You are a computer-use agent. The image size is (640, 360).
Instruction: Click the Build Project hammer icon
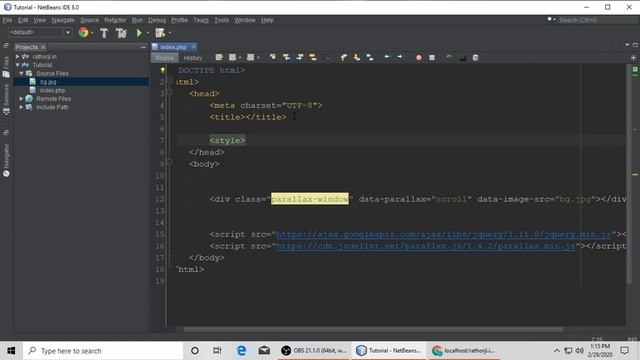(x=104, y=33)
